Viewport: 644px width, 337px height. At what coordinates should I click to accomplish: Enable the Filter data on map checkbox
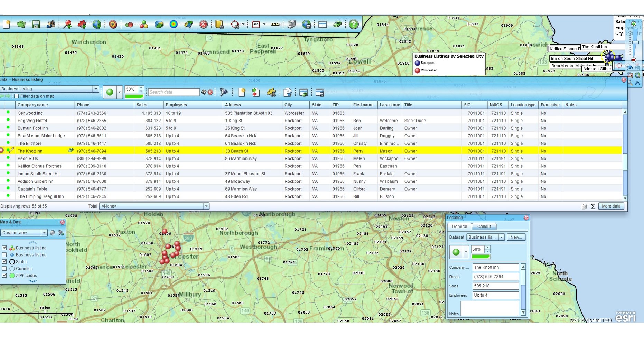pyautogui.click(x=16, y=96)
